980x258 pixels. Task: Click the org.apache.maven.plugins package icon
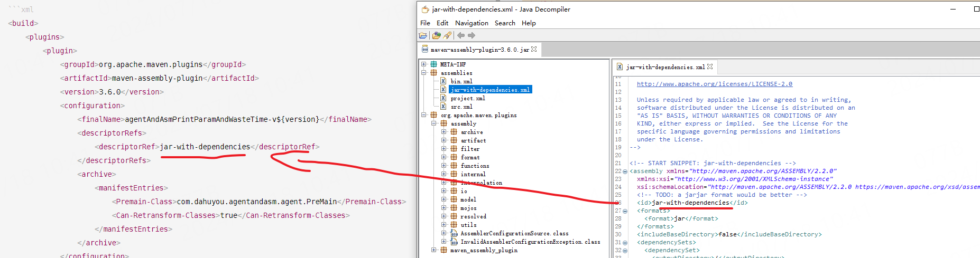(x=433, y=115)
